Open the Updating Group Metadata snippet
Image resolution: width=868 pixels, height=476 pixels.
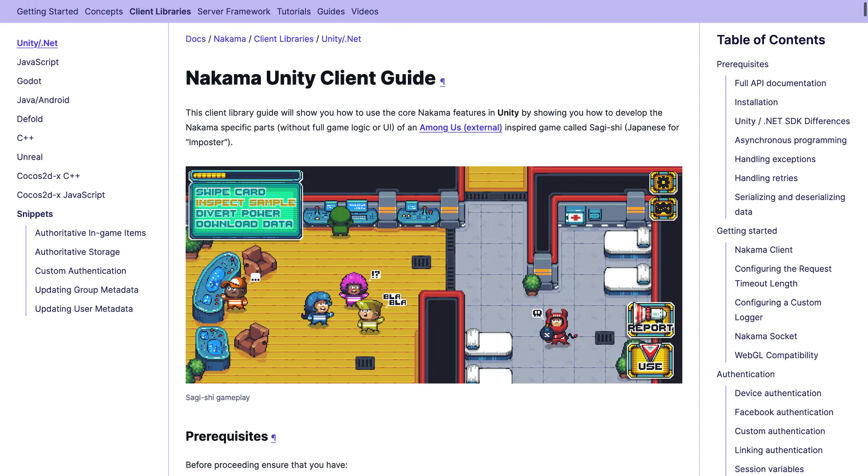point(87,290)
